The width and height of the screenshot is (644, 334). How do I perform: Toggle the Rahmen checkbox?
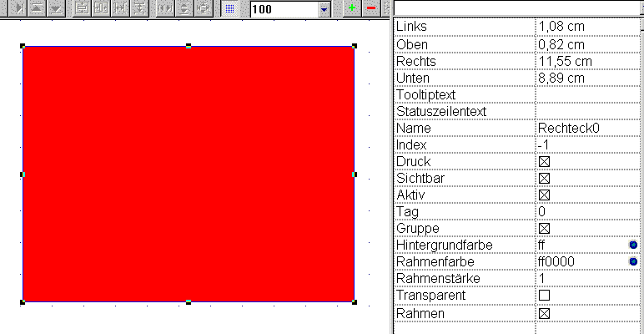pyautogui.click(x=544, y=313)
